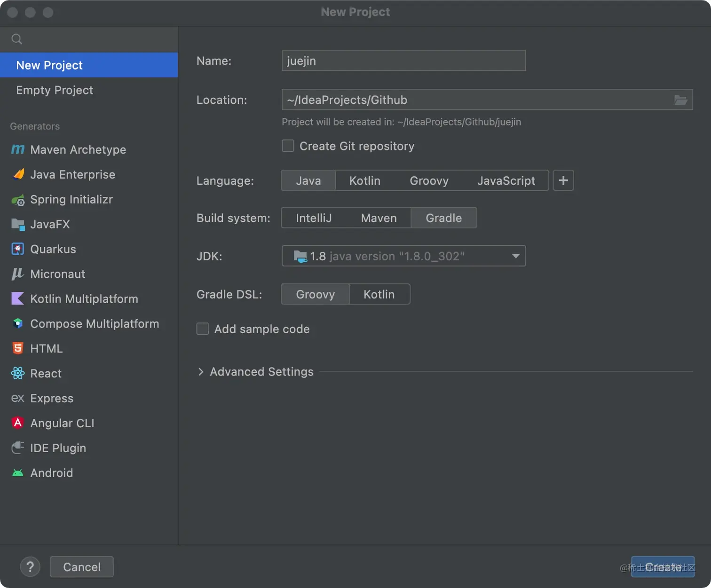Open Maven Archetype generator entry
This screenshot has width=711, height=588.
point(89,149)
